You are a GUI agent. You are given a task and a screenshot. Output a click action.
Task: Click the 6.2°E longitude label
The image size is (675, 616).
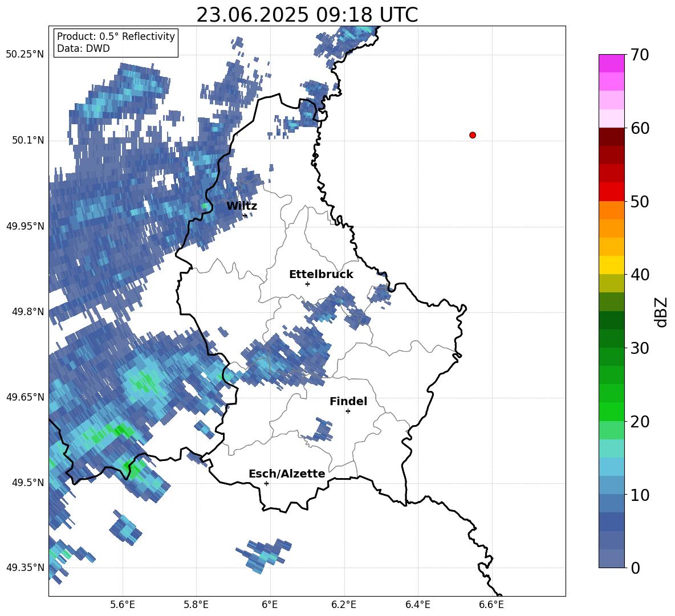tap(344, 605)
